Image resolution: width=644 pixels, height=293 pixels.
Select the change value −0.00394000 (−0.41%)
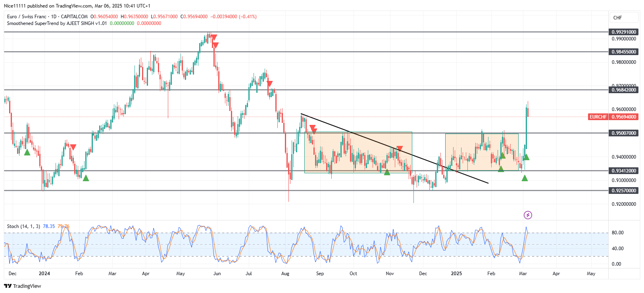(x=233, y=17)
